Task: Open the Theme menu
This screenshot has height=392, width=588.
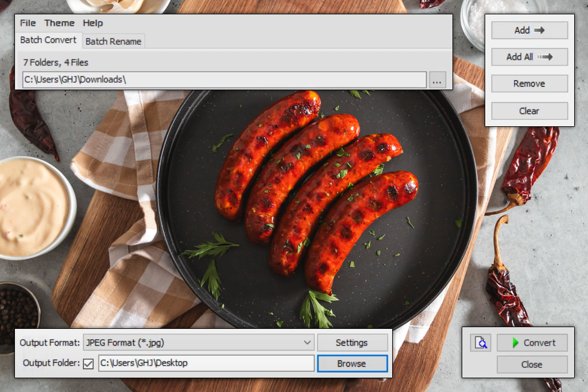Action: (59, 23)
